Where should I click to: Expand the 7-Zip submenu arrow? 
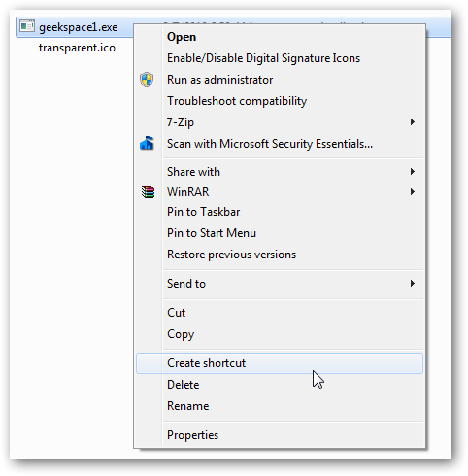tap(412, 122)
